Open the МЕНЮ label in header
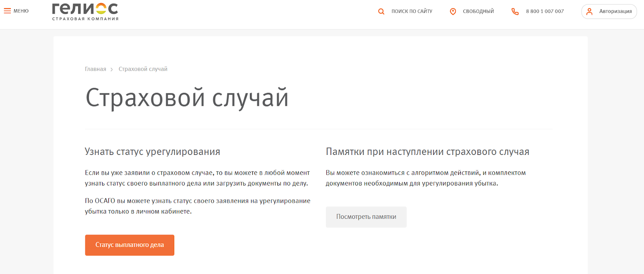644x274 pixels. [x=21, y=11]
